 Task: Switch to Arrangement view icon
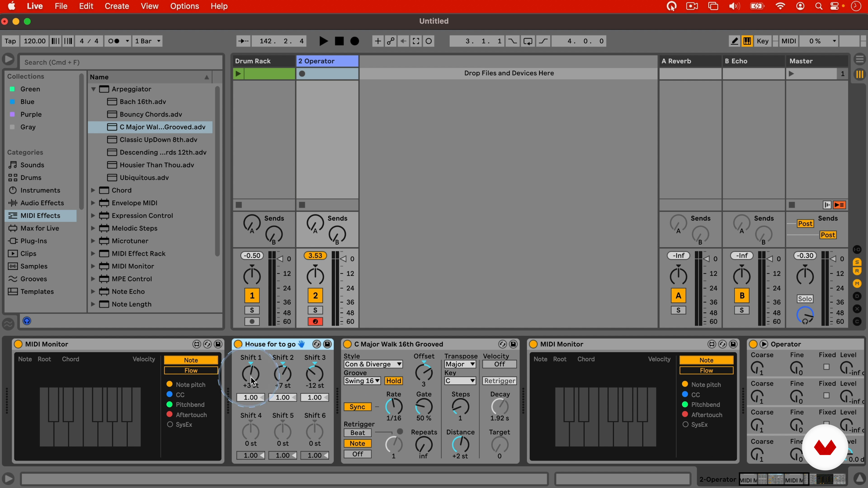click(860, 60)
